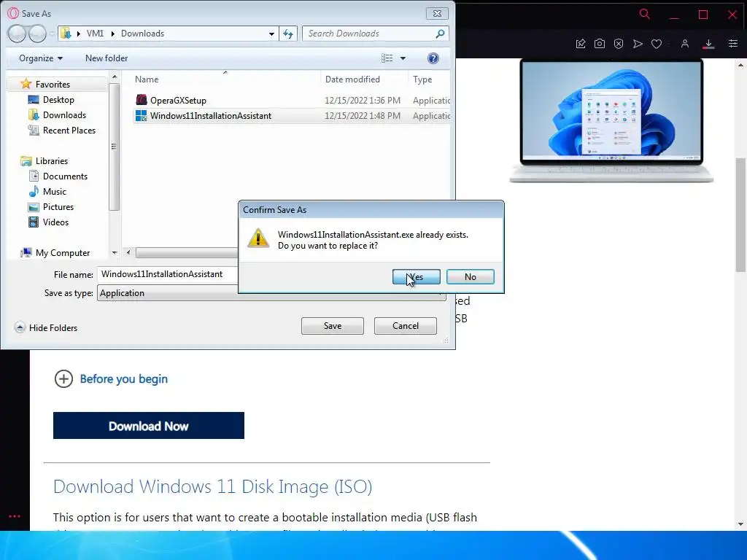This screenshot has width=747, height=560.
Task: Confirm replace by clicking Yes
Action: (416, 276)
